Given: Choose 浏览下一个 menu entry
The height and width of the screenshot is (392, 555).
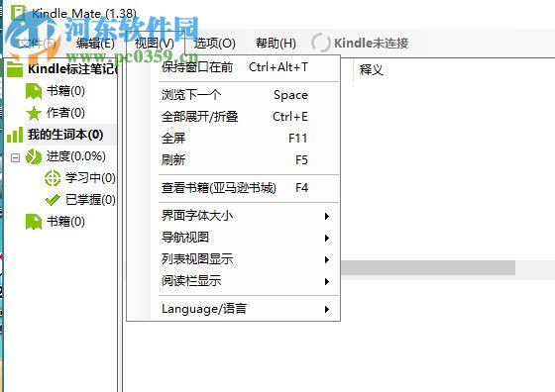Looking at the screenshot, I should pyautogui.click(x=234, y=95).
